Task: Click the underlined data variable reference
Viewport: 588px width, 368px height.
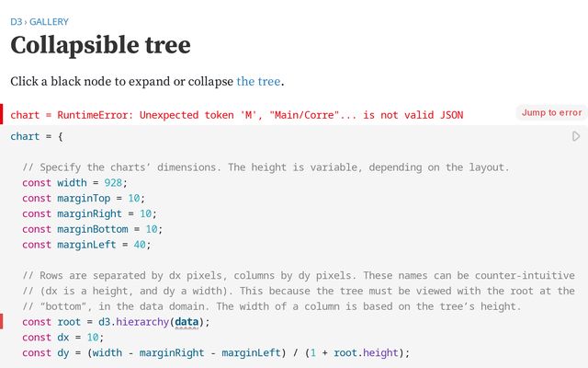Action: (187, 322)
